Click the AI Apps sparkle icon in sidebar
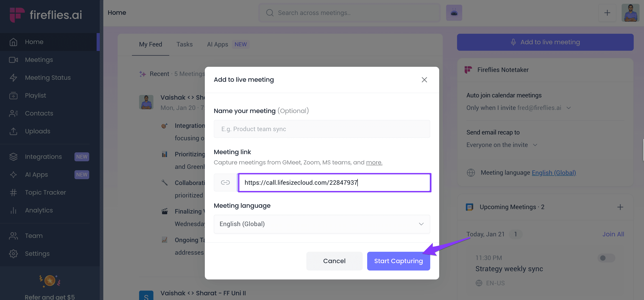Image resolution: width=644 pixels, height=300 pixels. pos(13,174)
